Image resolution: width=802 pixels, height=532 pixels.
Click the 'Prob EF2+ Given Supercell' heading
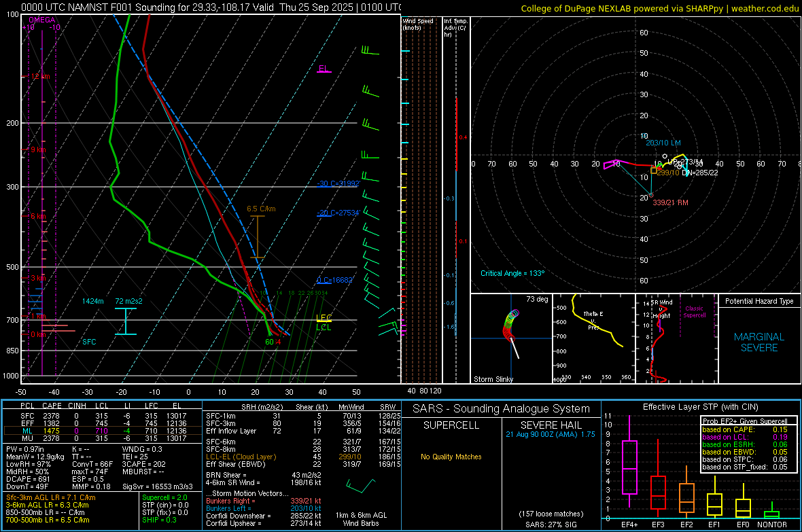pyautogui.click(x=745, y=421)
